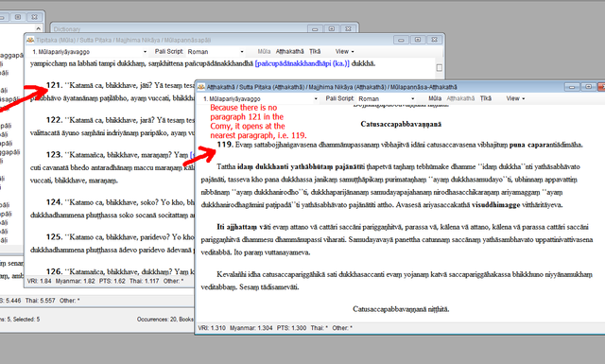
Task: Click Mūla in the Aṭṭhakathā window toolbar
Action: [x=435, y=98]
